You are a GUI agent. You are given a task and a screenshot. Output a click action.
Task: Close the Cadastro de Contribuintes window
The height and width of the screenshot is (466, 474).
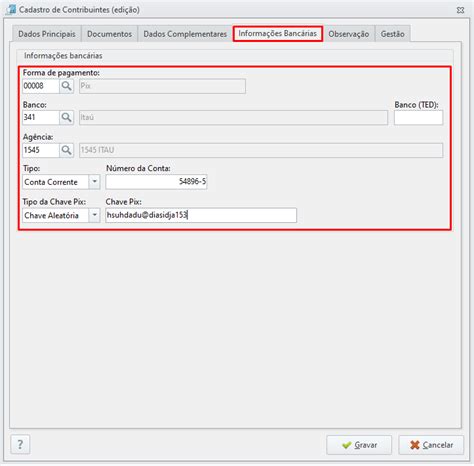460,10
